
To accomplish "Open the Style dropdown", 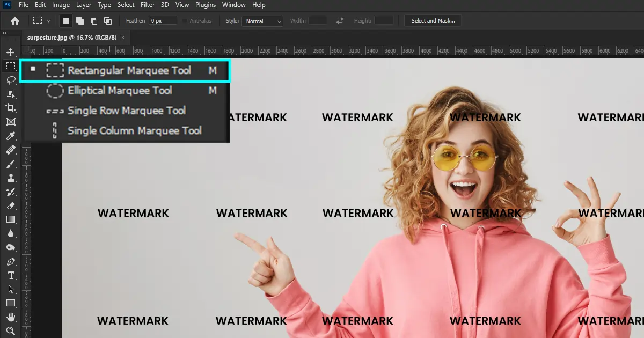I will [x=262, y=21].
